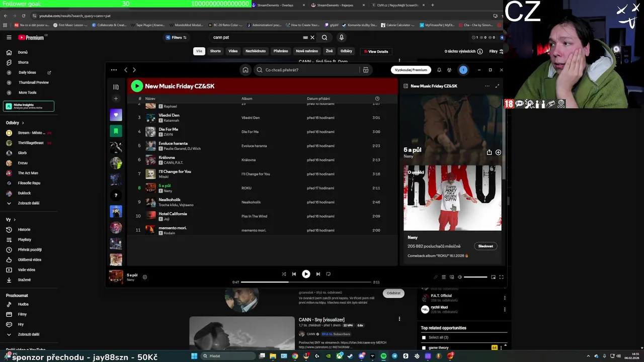This screenshot has width=644, height=362.
Task: Follow Neny with Sledovat button
Action: 486,246
